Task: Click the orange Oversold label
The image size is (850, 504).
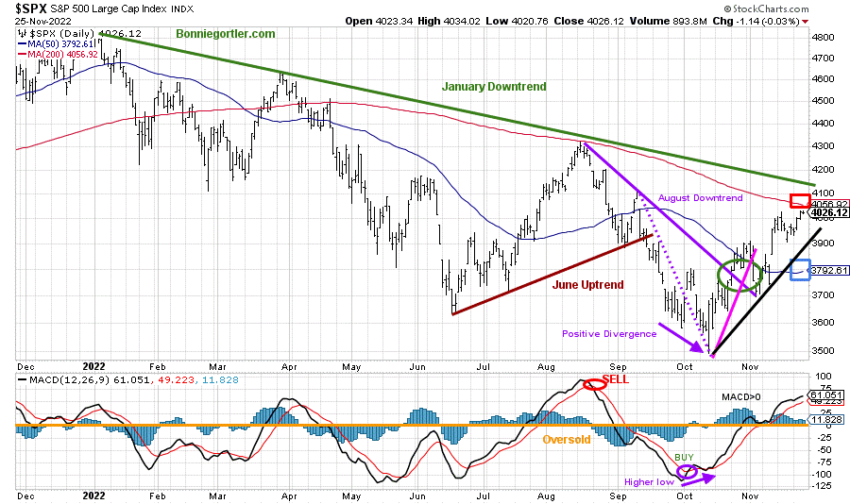Action: [x=567, y=440]
